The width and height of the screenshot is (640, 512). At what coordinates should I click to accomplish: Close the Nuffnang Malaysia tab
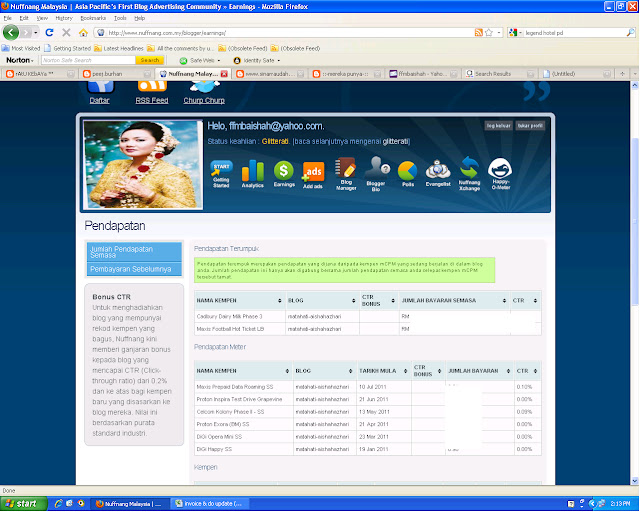(x=224, y=74)
